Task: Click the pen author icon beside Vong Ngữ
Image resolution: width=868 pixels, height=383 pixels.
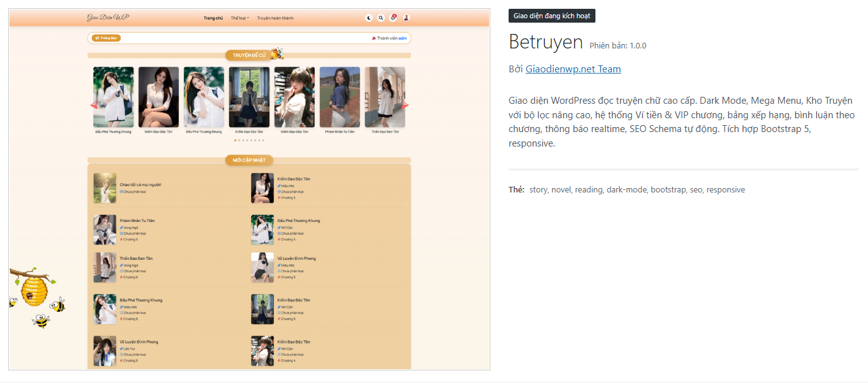Action: [121, 228]
